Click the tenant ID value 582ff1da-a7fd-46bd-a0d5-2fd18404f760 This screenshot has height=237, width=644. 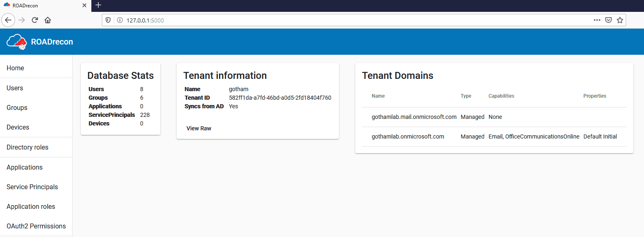tap(280, 98)
